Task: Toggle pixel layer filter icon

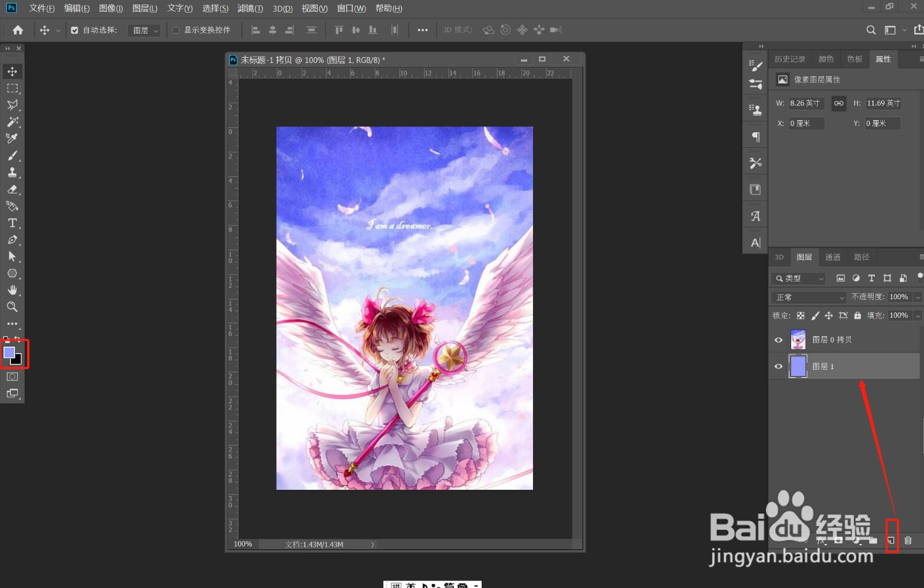Action: [841, 278]
